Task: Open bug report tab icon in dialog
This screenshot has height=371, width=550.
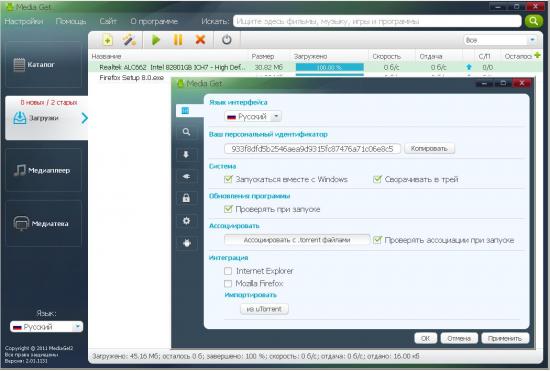Action: click(186, 243)
